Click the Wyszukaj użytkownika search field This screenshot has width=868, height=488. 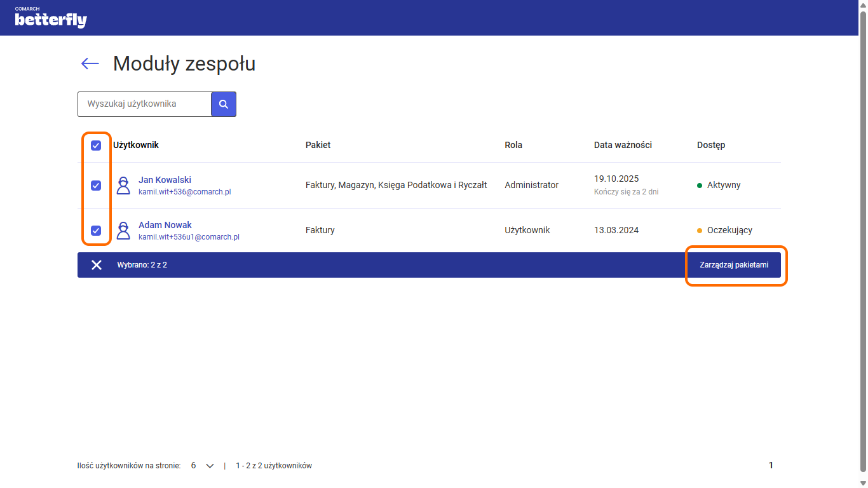[x=144, y=104]
